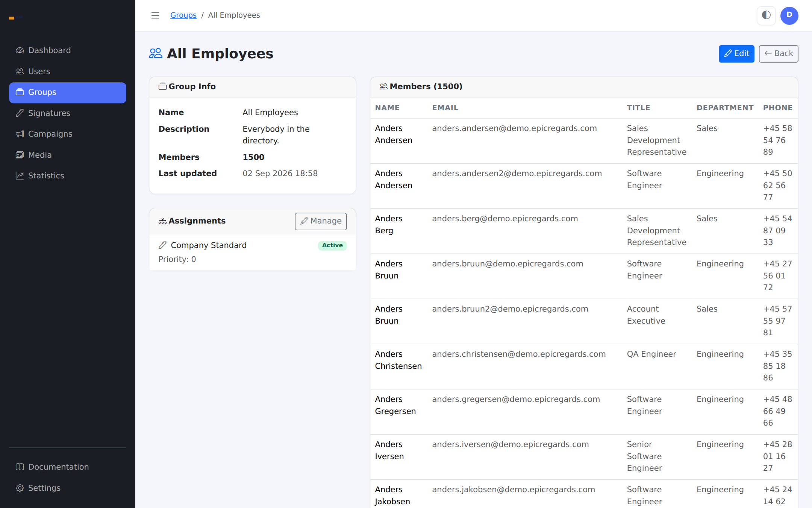Click the Edit button

736,54
